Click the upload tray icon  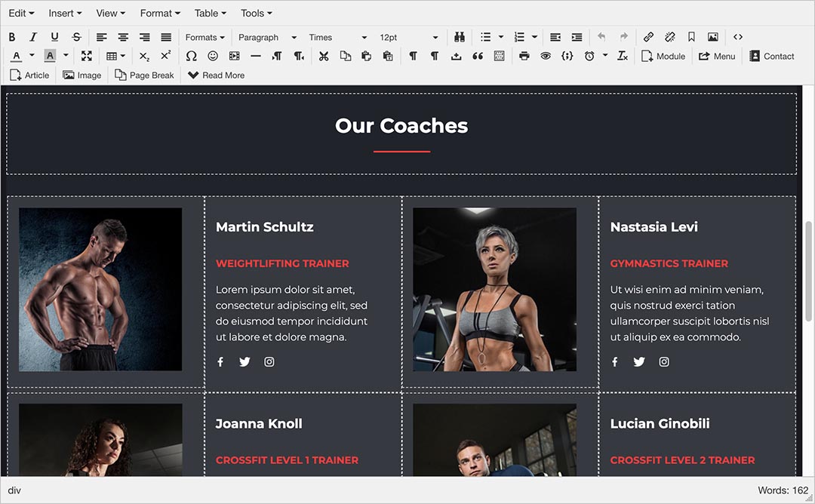point(457,56)
